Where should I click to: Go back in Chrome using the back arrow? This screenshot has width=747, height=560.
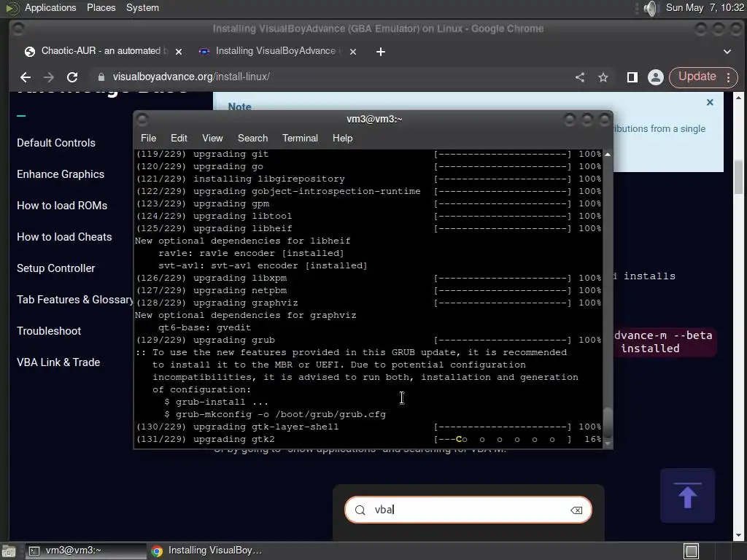tap(26, 77)
